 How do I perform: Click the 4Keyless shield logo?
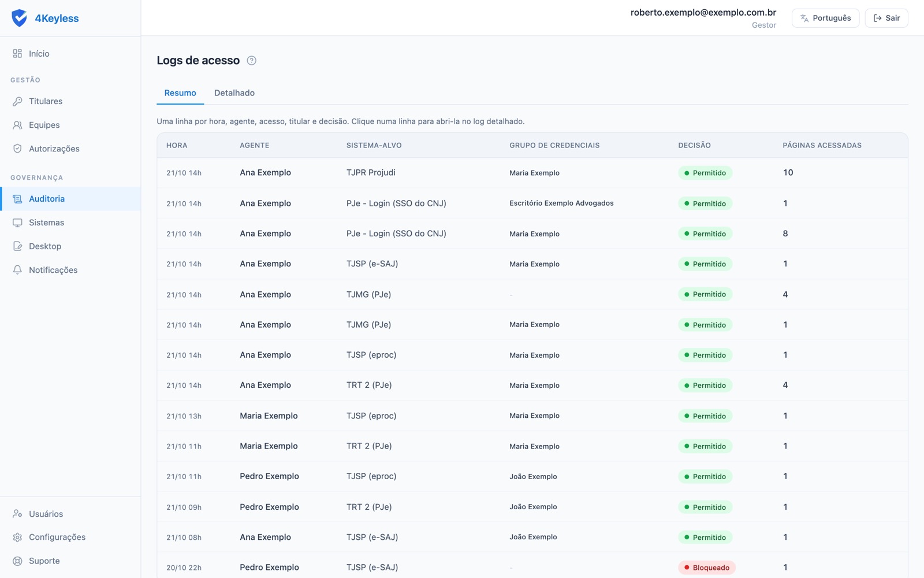click(x=19, y=18)
